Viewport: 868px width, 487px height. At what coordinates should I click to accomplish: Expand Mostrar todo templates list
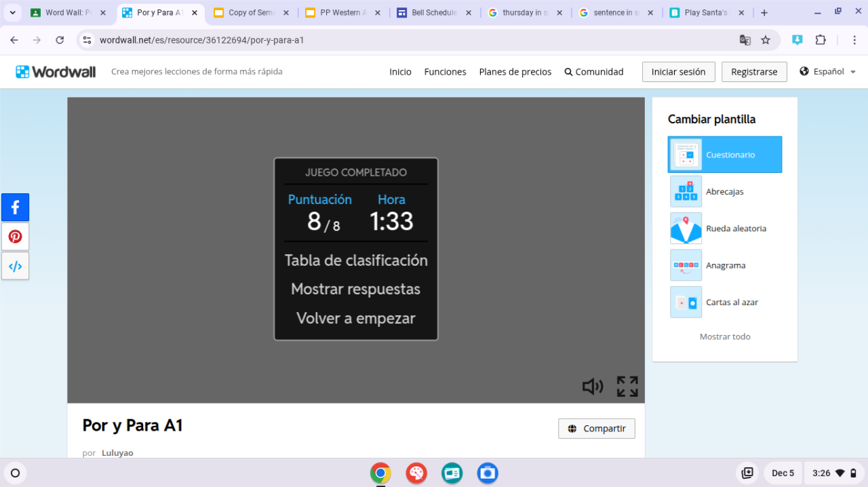[x=725, y=336]
